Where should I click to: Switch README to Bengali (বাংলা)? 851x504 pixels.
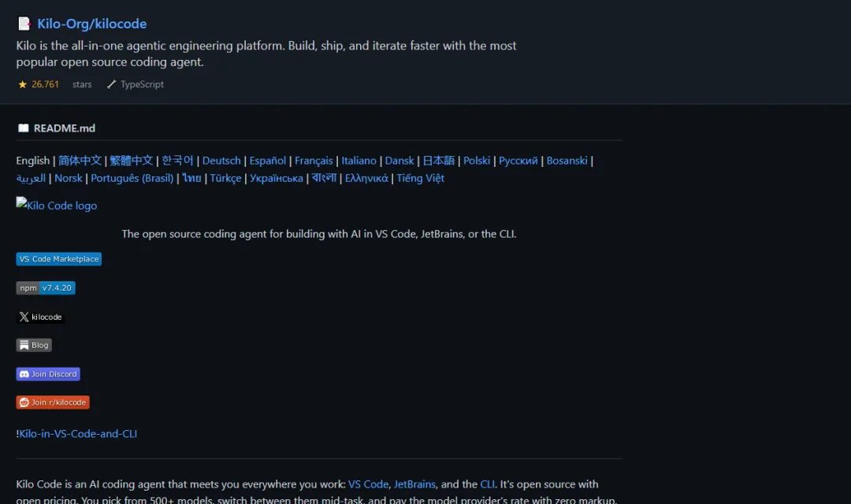(324, 178)
